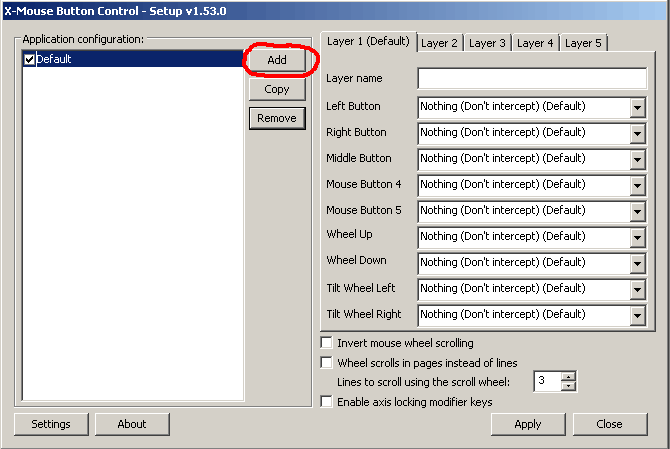Viewport: 670px width, 449px height.
Task: Click the Remove button
Action: (277, 118)
